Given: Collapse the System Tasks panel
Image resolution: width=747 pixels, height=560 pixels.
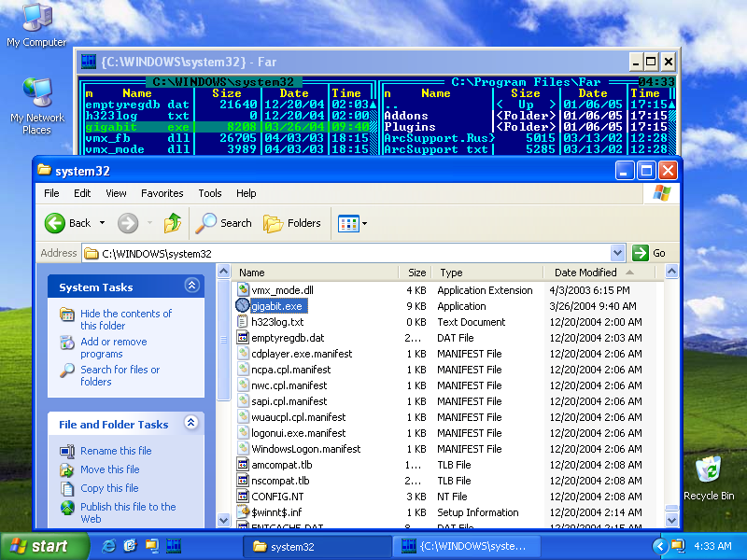Looking at the screenshot, I should click(x=191, y=286).
